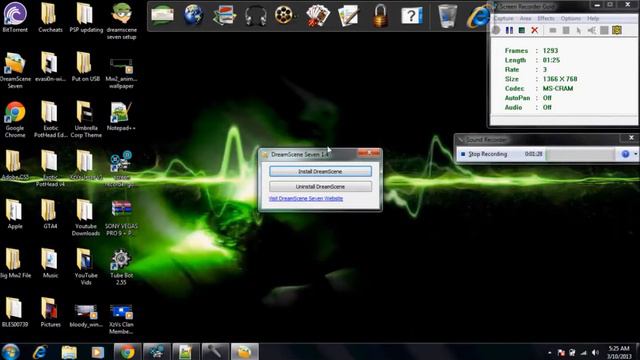Select the Apple folder on desktop

15,214
